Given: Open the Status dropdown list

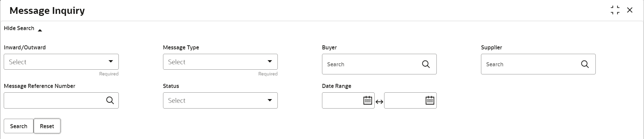Looking at the screenshot, I should [x=220, y=100].
